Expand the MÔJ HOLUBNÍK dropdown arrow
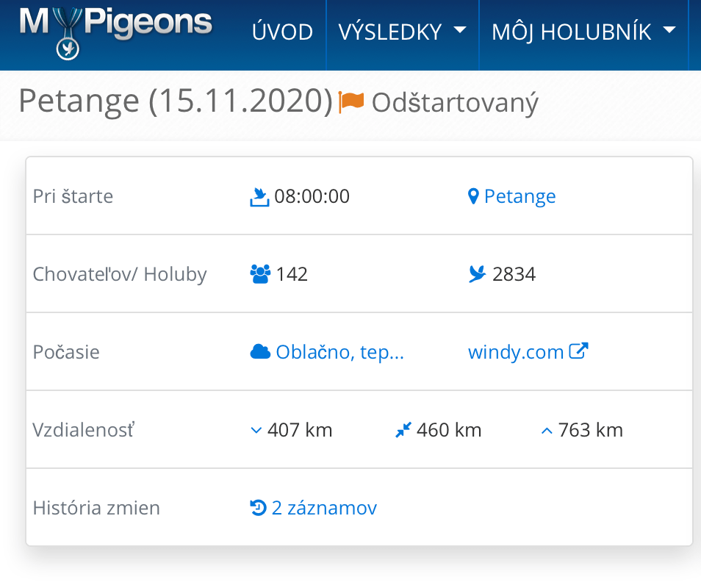701x588 pixels. (669, 30)
